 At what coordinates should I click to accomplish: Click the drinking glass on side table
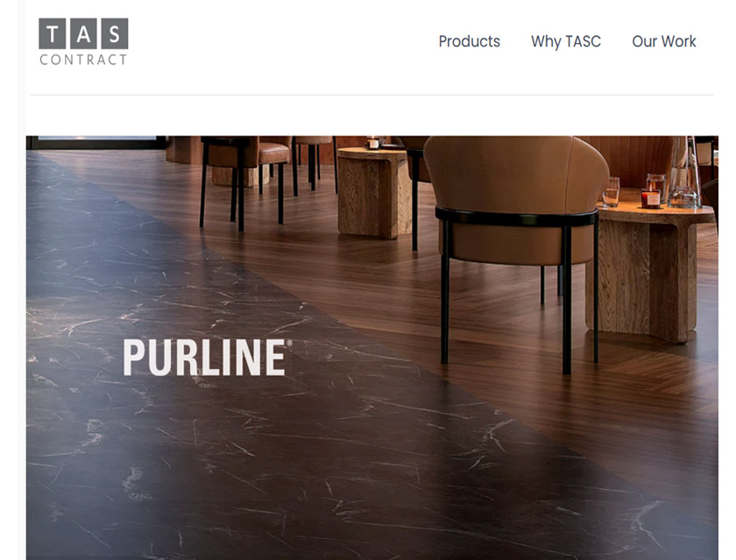(611, 192)
